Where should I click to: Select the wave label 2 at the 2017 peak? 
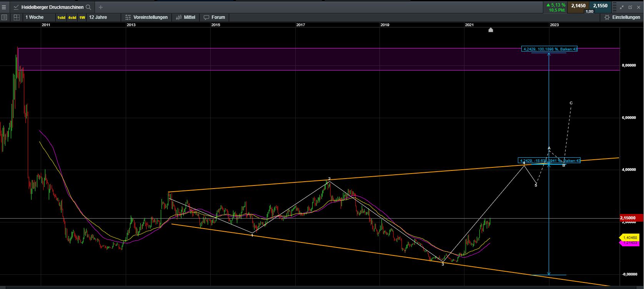(329, 179)
